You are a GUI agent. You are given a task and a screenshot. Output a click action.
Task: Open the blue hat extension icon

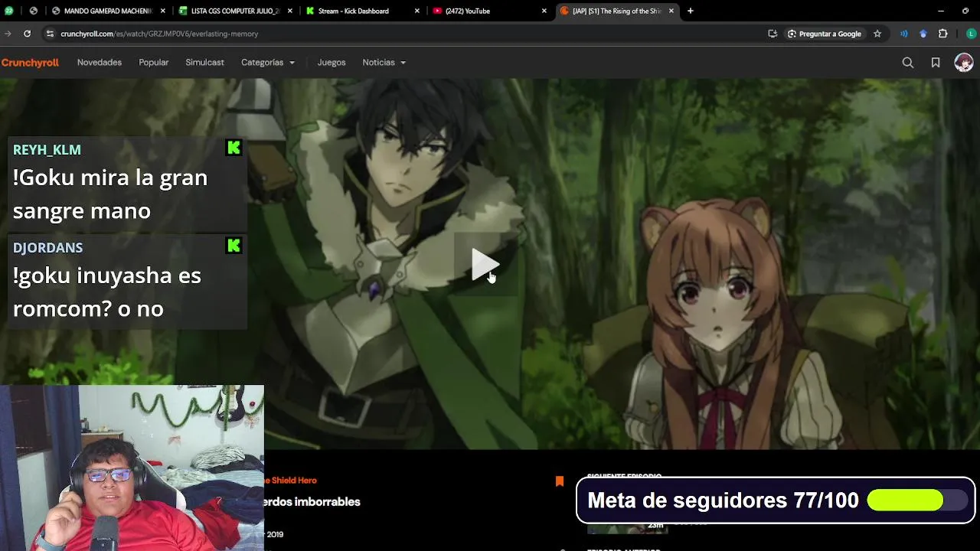[x=923, y=34]
